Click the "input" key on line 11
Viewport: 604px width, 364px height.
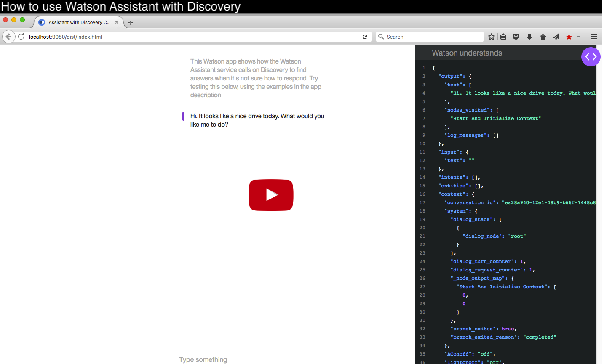point(449,152)
